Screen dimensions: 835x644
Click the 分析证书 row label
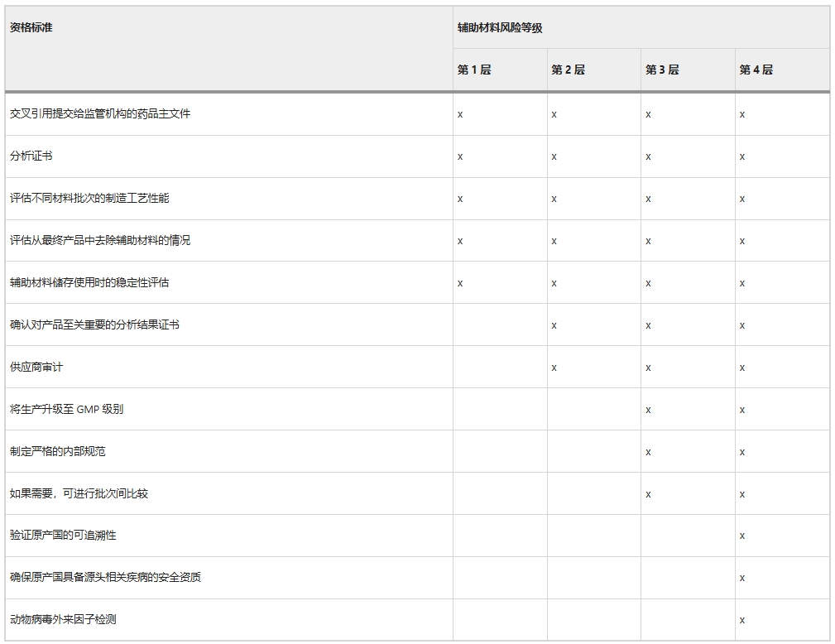pos(31,156)
